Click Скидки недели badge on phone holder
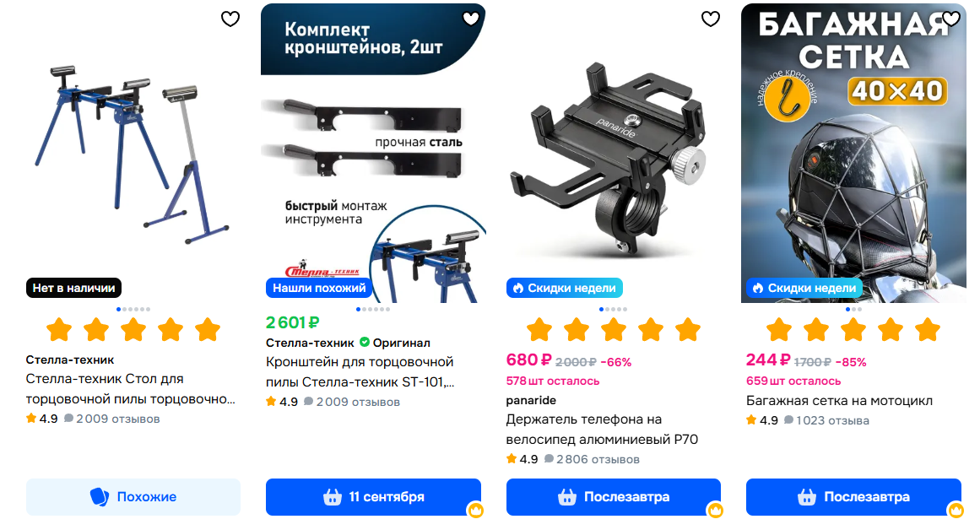 (565, 288)
